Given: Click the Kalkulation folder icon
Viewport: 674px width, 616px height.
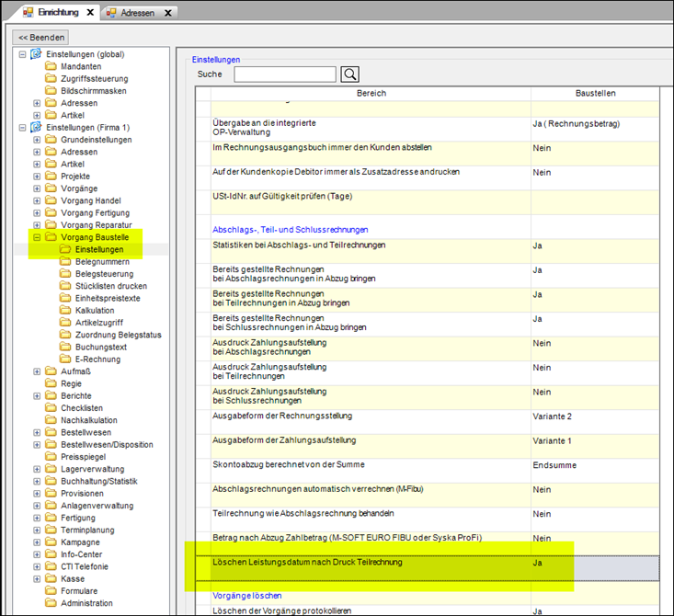Looking at the screenshot, I should coord(65,311).
